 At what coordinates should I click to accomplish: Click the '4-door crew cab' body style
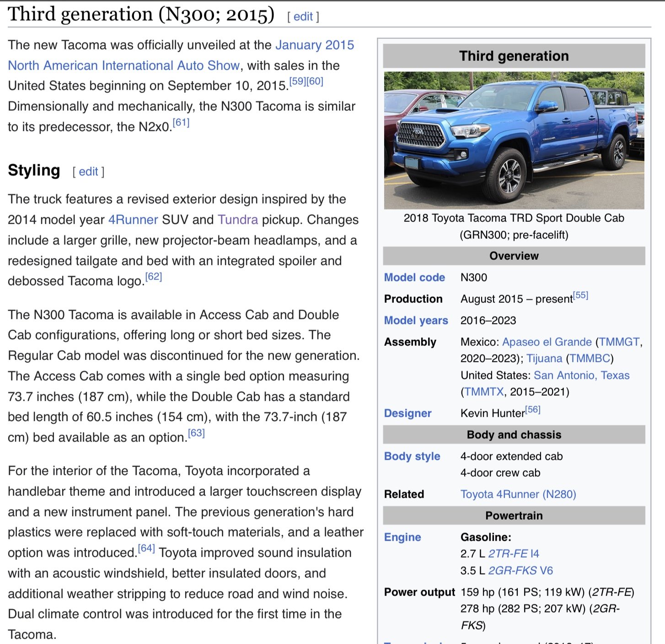pyautogui.click(x=500, y=473)
